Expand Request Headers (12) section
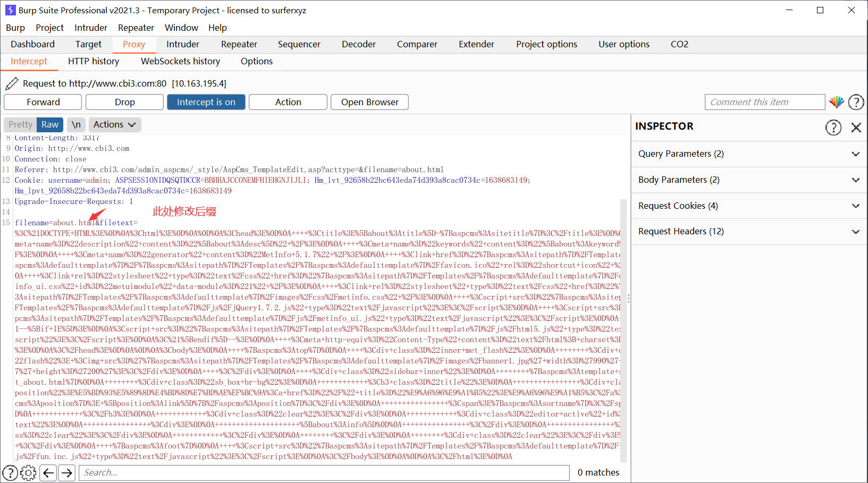This screenshot has width=868, height=483. (749, 231)
